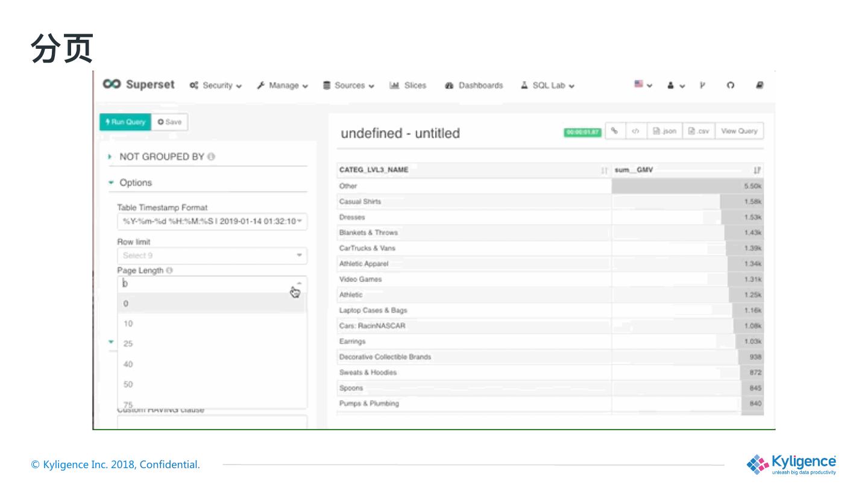Sort table by sum__GMV column icon

click(757, 170)
